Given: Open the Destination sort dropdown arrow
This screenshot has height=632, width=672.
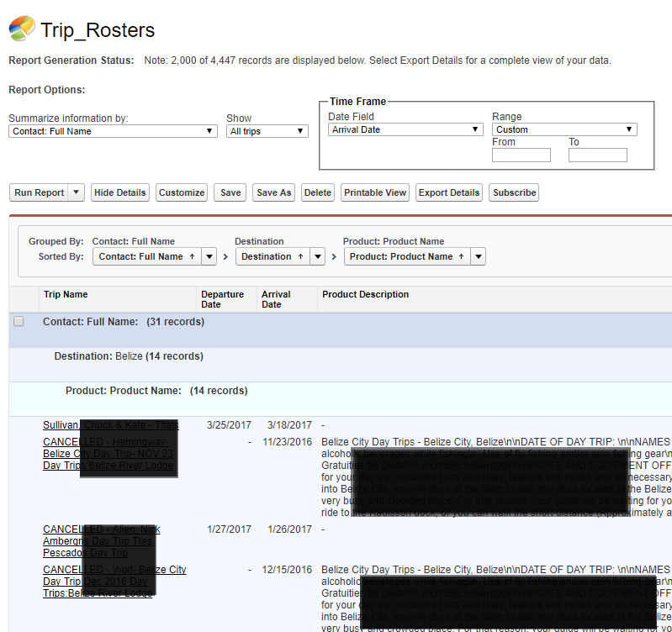Looking at the screenshot, I should pos(318,256).
